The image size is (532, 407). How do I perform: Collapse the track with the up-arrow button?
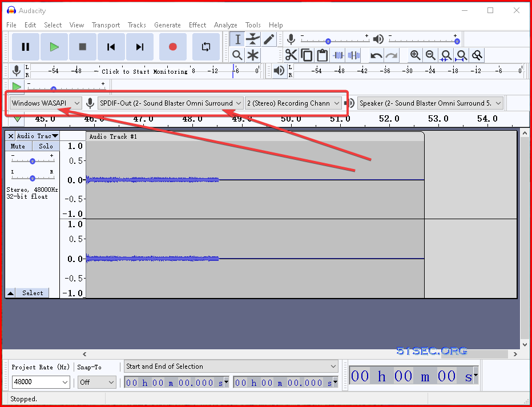point(10,293)
